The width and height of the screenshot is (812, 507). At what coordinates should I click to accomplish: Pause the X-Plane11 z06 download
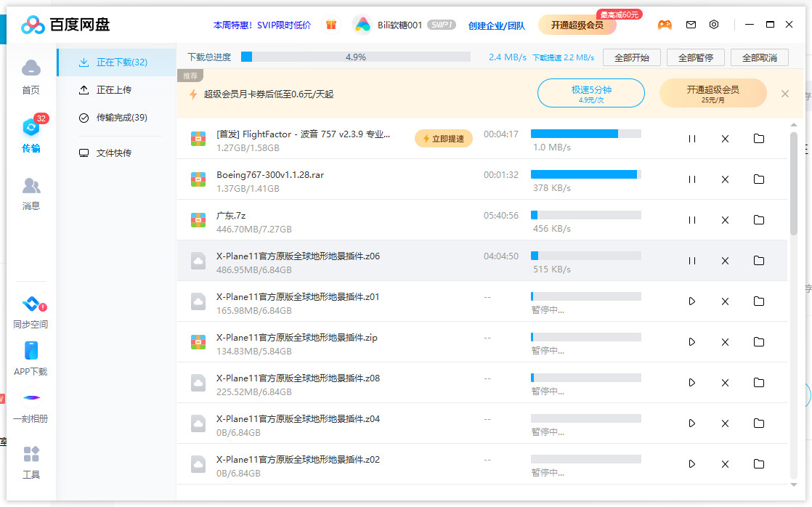(x=692, y=261)
